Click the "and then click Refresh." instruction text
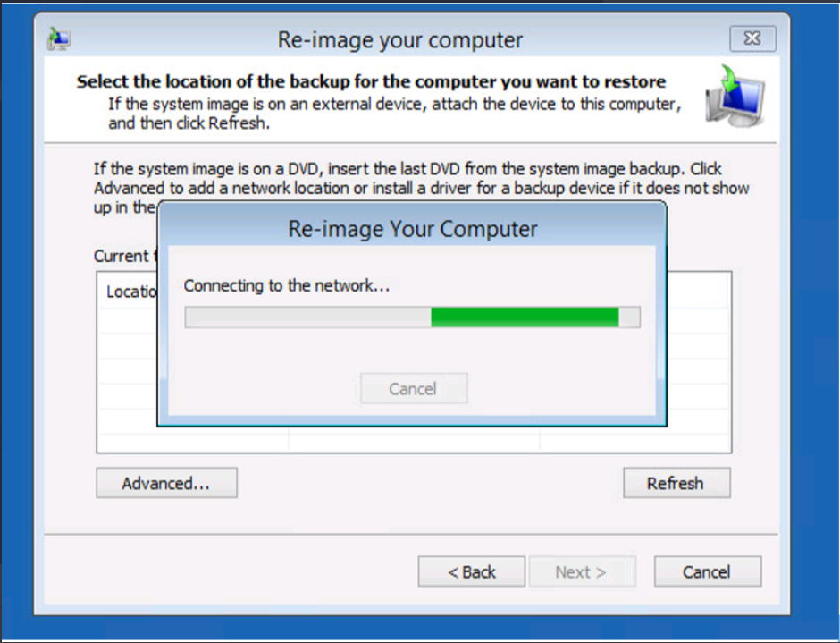This screenshot has height=643, width=840. click(189, 123)
